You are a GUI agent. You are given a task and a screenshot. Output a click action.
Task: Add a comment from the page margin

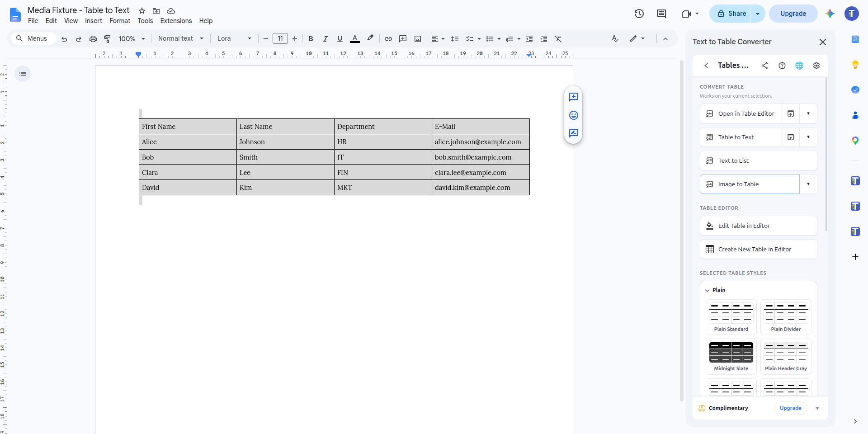(574, 97)
